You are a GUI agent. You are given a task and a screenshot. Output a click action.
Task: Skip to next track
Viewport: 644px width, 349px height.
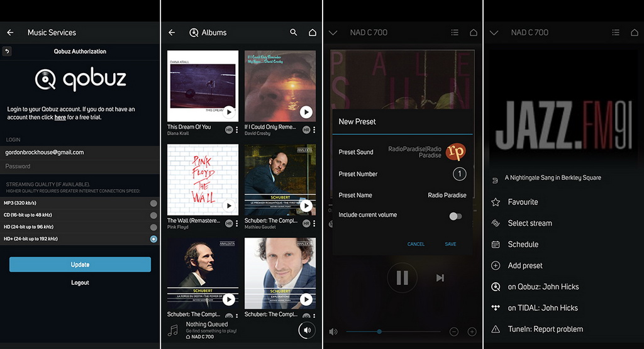click(440, 278)
